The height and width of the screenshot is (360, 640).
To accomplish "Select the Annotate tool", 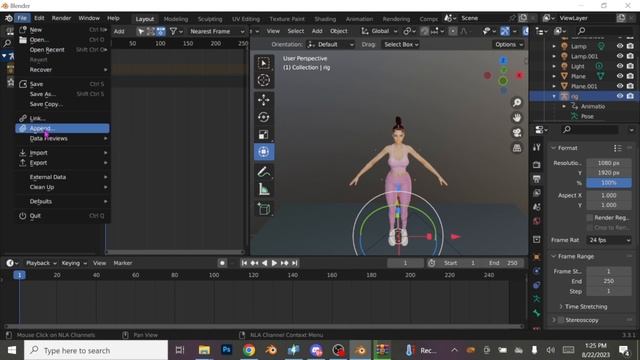I will click(x=264, y=172).
